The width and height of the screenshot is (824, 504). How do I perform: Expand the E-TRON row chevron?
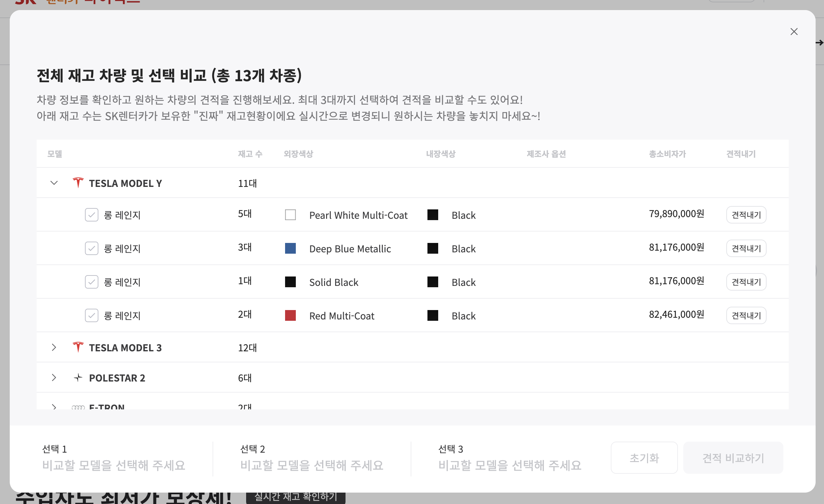(x=54, y=407)
